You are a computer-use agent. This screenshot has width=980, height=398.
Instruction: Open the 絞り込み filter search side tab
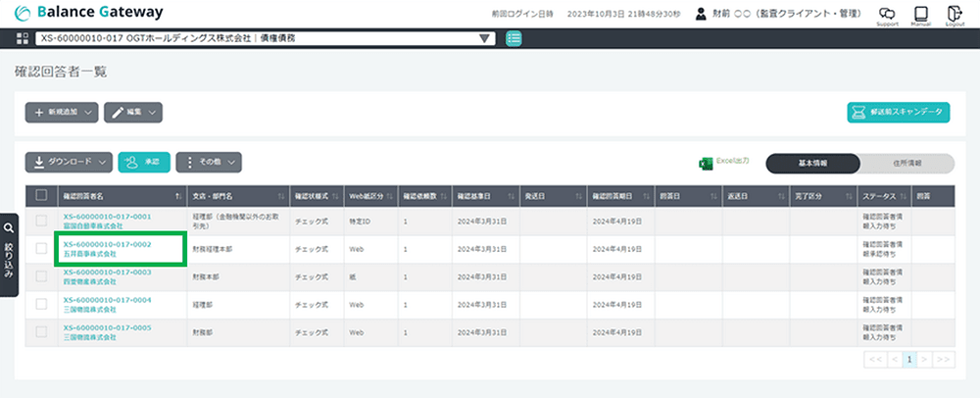(9, 254)
